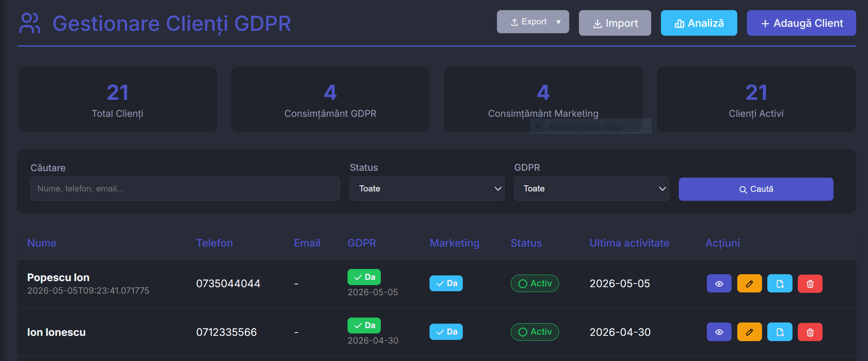Select the Consimțământ Marketing stat card
Screen dimensions: 868x361
click(543, 99)
